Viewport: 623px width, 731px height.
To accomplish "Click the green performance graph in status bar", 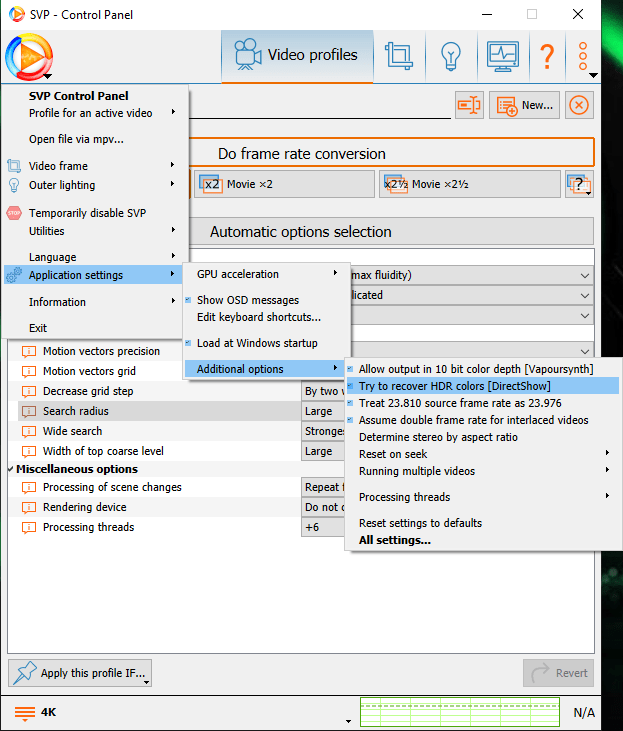I will tap(460, 712).
